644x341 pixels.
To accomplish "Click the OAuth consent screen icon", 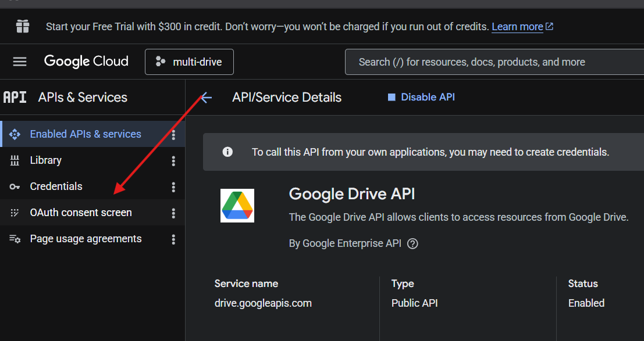I will pos(15,213).
